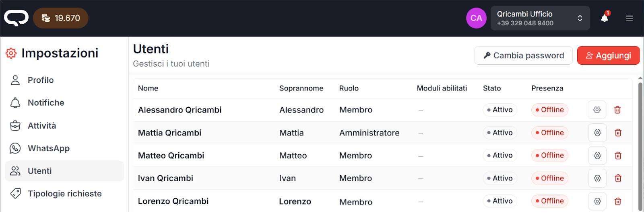
Task: Expand the Qricambi Ufficio account selector
Action: 540,18
